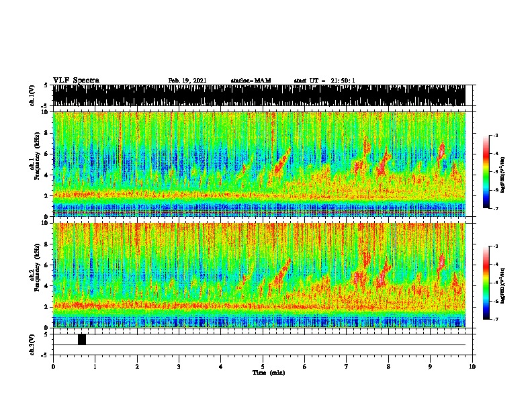Select the 'start UT = 21:50: 1' text
This screenshot has width=532, height=411.
pos(324,81)
